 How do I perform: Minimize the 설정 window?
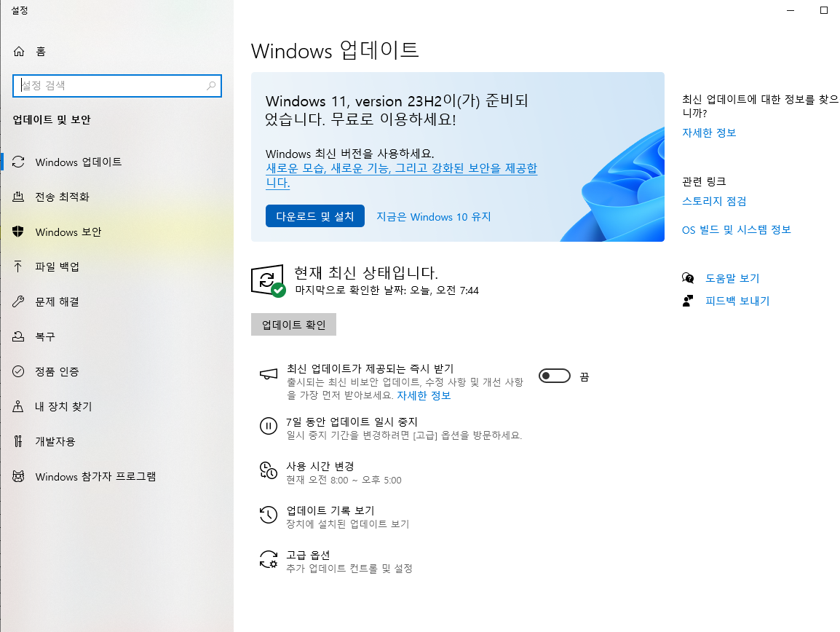pyautogui.click(x=791, y=10)
